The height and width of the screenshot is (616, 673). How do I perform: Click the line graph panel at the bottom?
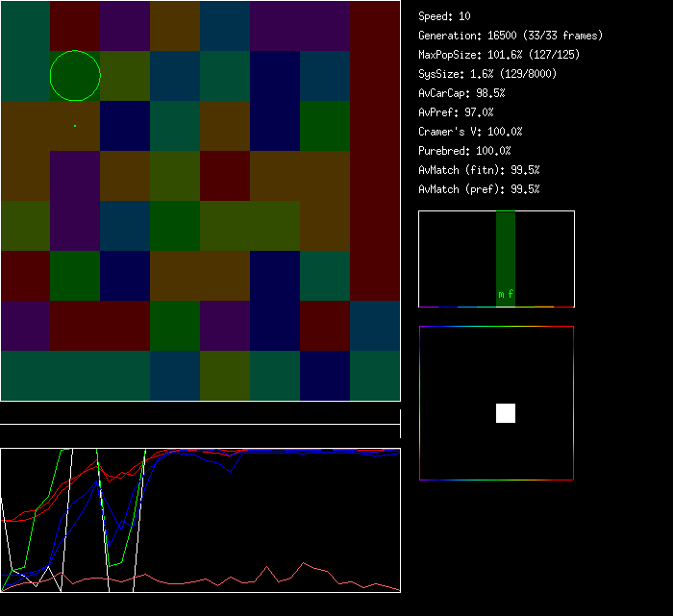(x=200, y=520)
